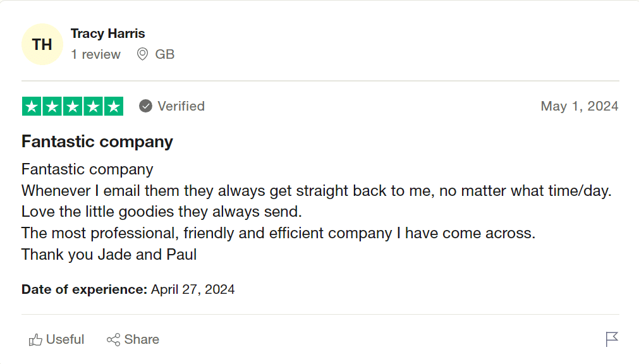This screenshot has width=639, height=364.
Task: Click the Verified checkmark badge icon
Action: click(x=146, y=106)
